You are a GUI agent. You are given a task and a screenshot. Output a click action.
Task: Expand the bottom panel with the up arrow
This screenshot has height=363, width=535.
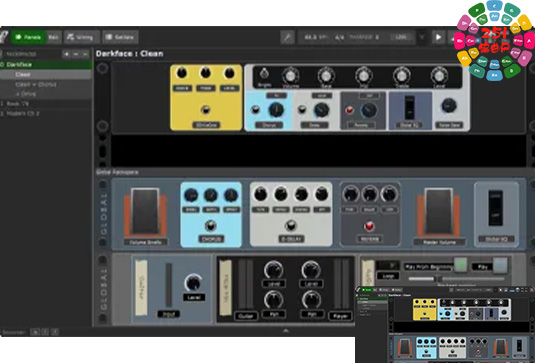[286, 331]
